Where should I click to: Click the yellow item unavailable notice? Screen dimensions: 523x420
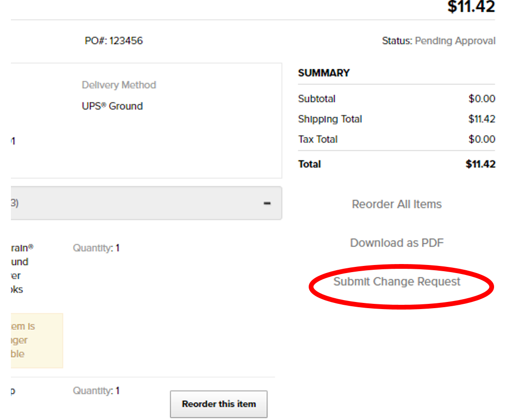point(37,340)
